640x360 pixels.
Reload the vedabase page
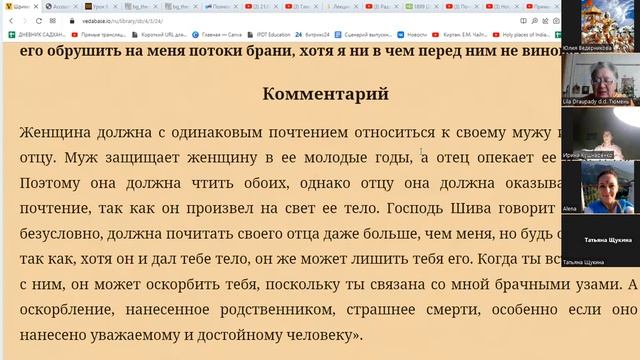[39, 21]
